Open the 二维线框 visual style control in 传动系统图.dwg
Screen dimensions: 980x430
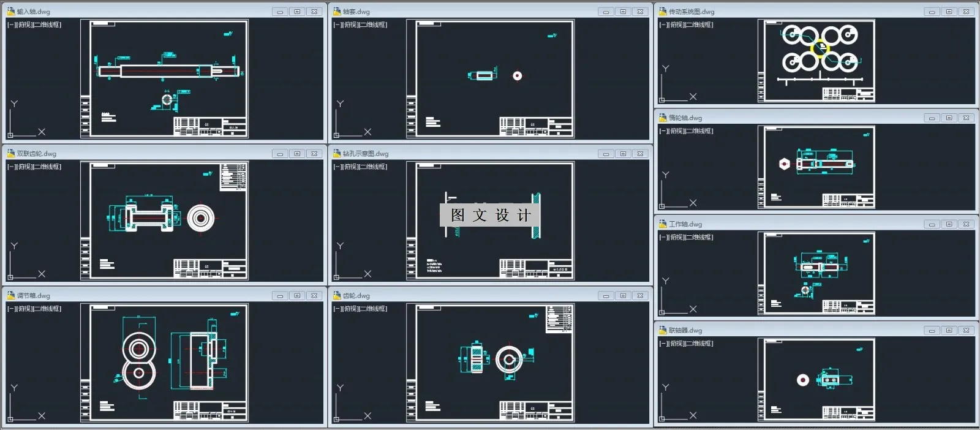pyautogui.click(x=698, y=25)
